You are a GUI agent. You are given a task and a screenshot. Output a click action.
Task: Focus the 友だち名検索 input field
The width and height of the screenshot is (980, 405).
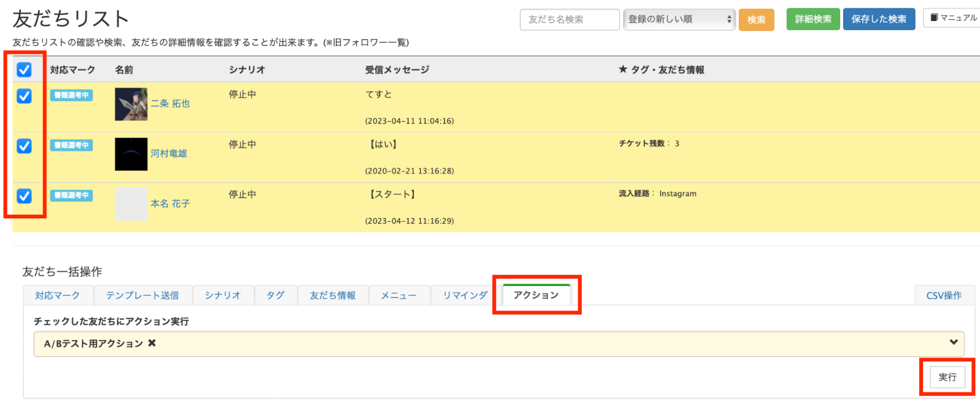(569, 20)
